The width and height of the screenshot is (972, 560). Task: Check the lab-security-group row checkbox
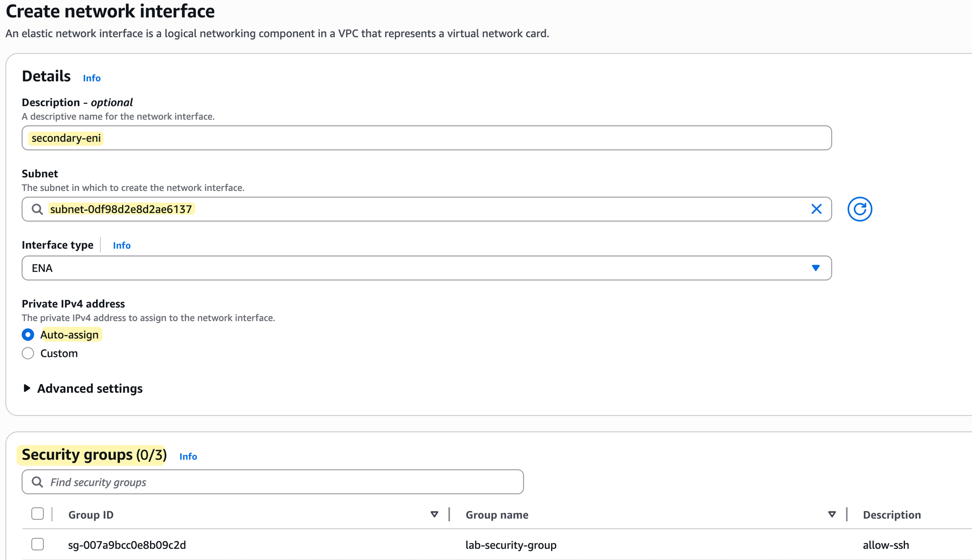coord(37,544)
